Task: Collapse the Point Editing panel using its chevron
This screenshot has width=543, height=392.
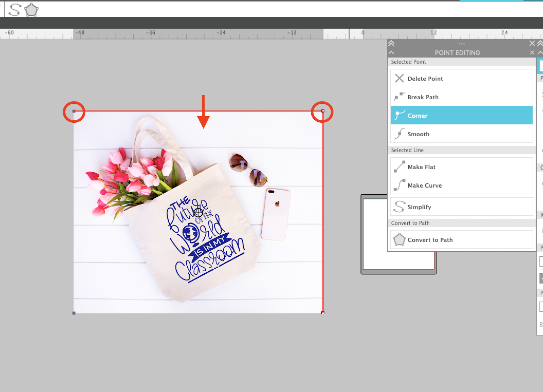Action: [392, 53]
